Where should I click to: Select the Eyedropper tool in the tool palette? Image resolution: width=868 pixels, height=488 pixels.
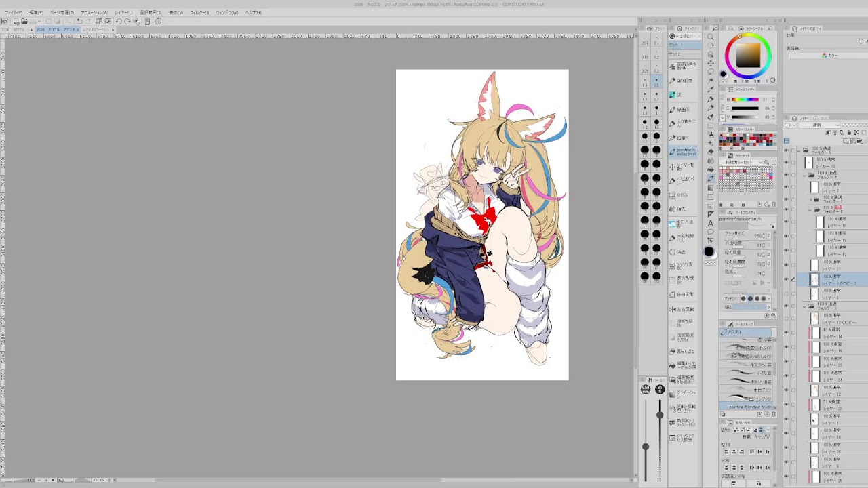tap(711, 89)
